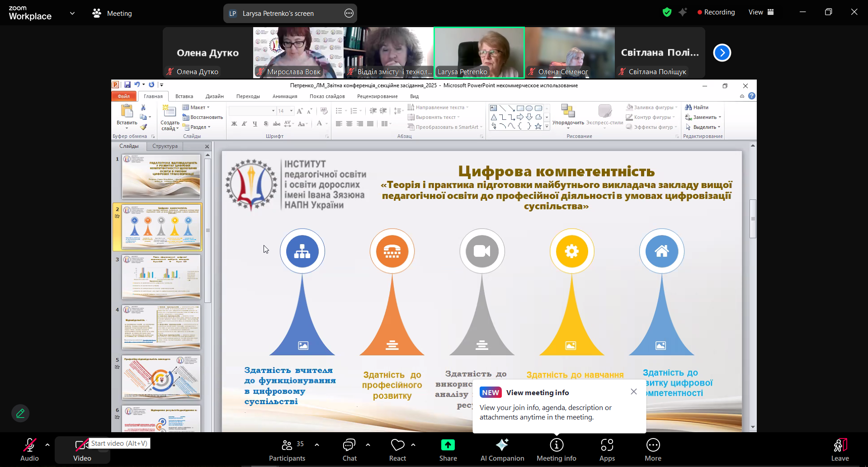Open screen share options for Larysa Petrenko
868x467 pixels.
(x=349, y=14)
